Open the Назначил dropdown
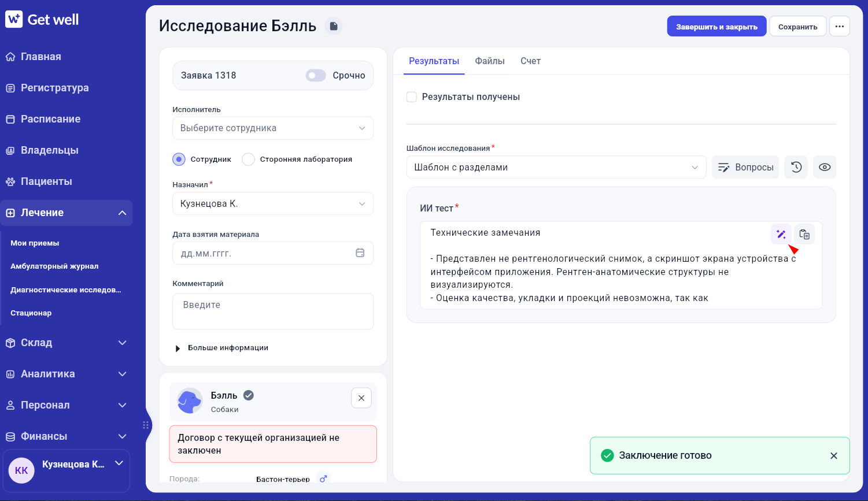The image size is (868, 501). (273, 203)
